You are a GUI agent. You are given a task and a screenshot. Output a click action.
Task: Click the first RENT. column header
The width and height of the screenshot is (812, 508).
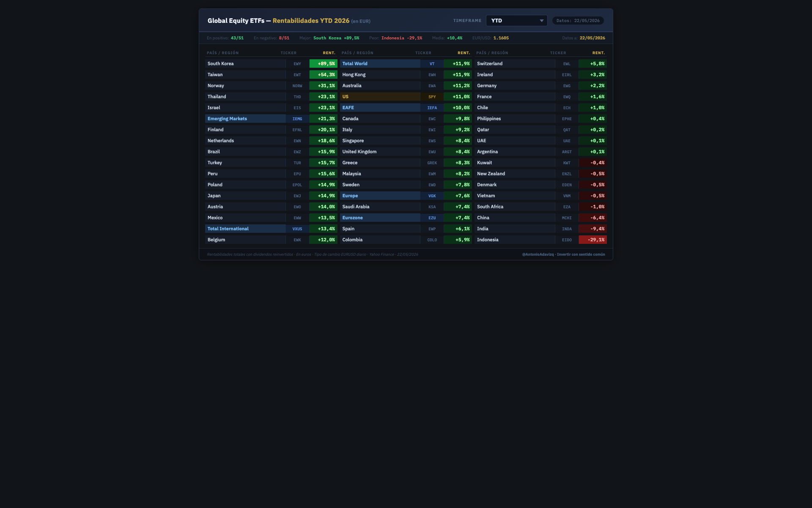coord(329,53)
